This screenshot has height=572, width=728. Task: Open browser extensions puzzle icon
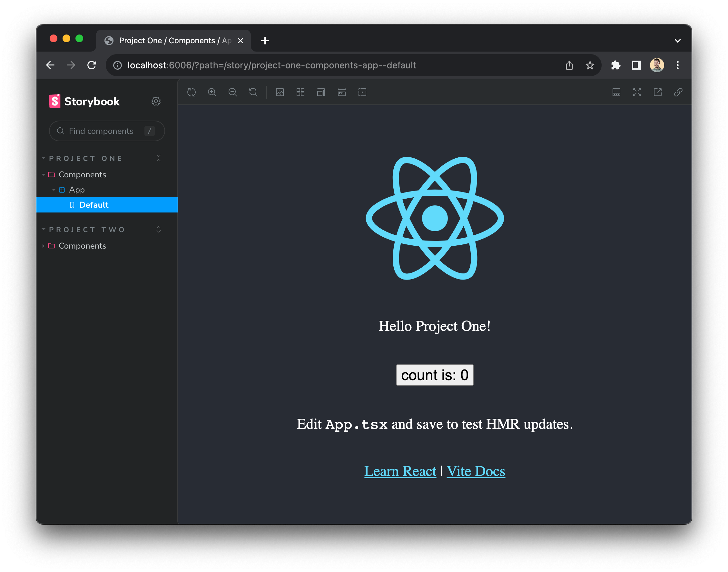[x=615, y=65]
